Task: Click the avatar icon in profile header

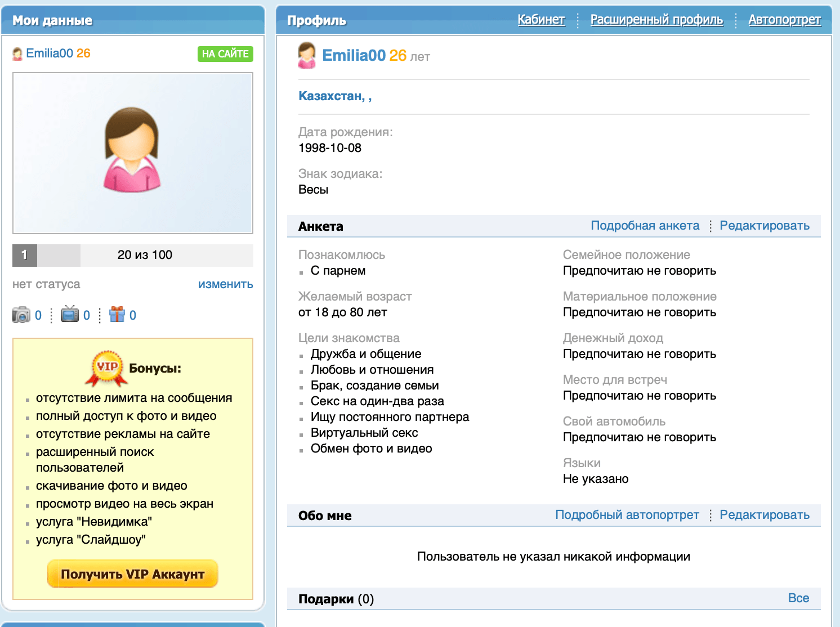Action: point(307,55)
